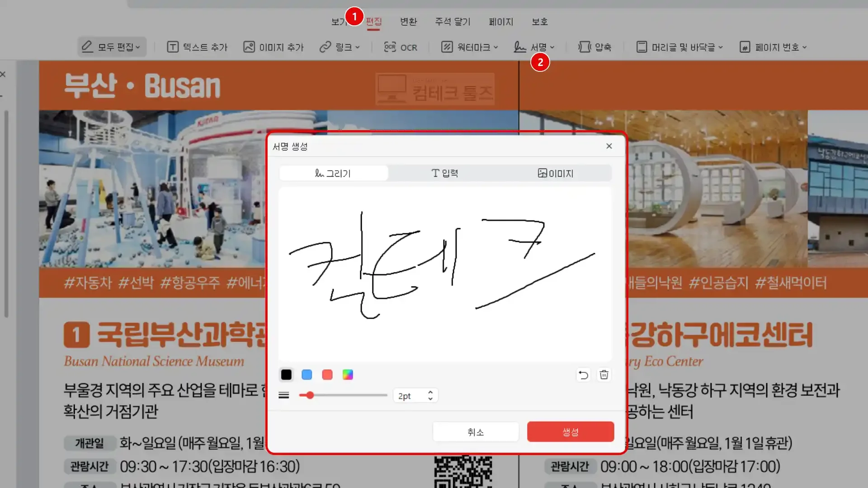This screenshot has width=868, height=488.
Task: Select the 그리기 draw tab in signature dialog
Action: pyautogui.click(x=333, y=173)
